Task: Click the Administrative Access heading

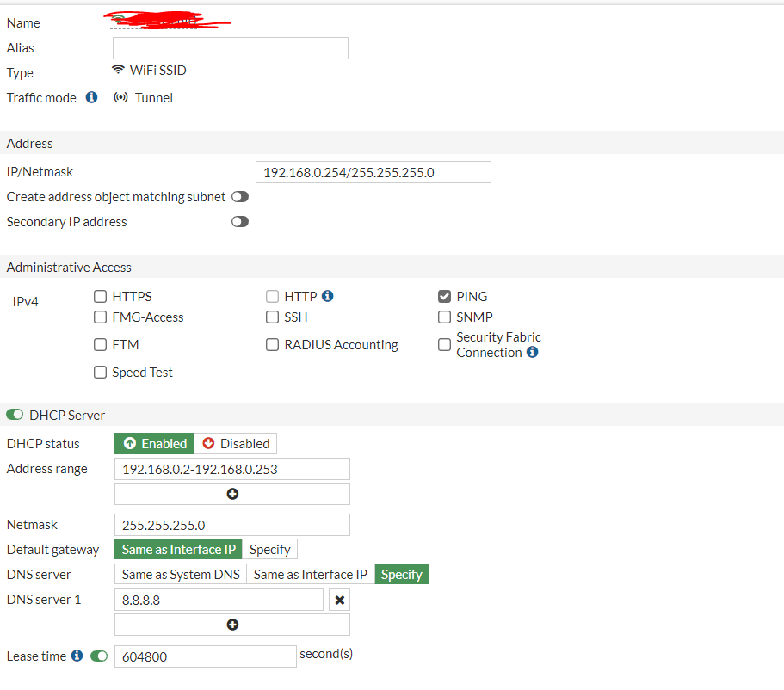Action: pos(69,267)
